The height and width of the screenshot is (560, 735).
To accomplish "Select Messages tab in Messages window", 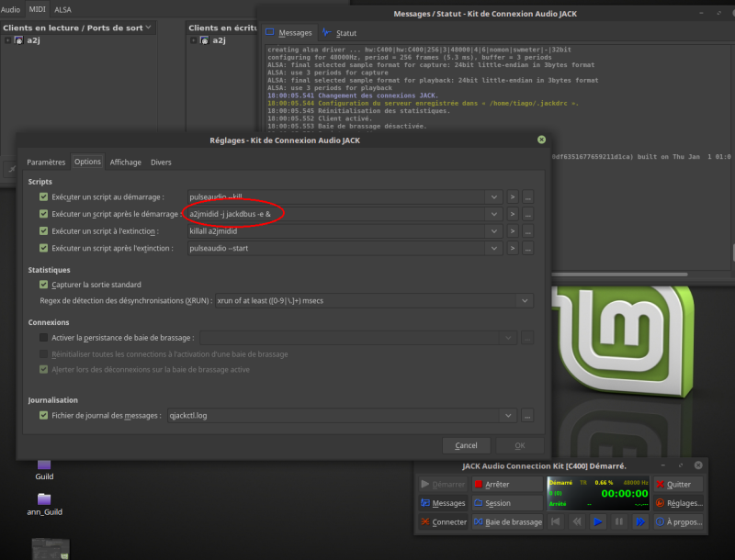I will [x=289, y=33].
